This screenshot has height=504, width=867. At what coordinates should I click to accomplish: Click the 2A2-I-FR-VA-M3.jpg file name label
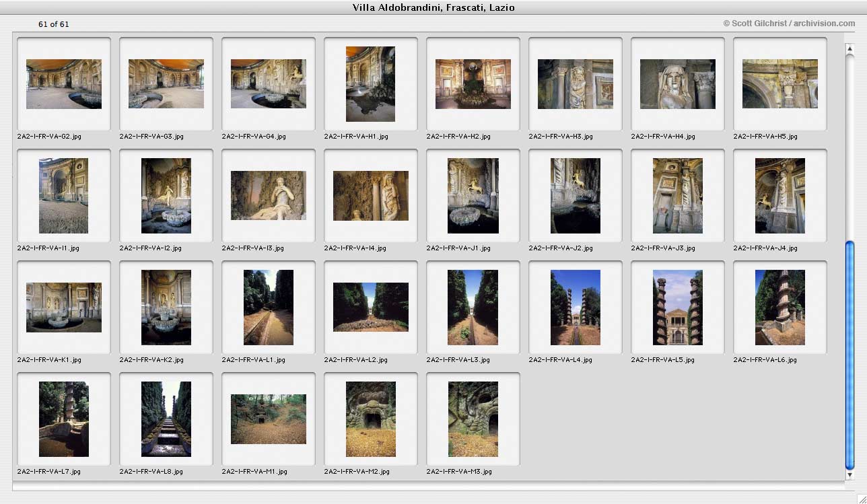point(459,472)
